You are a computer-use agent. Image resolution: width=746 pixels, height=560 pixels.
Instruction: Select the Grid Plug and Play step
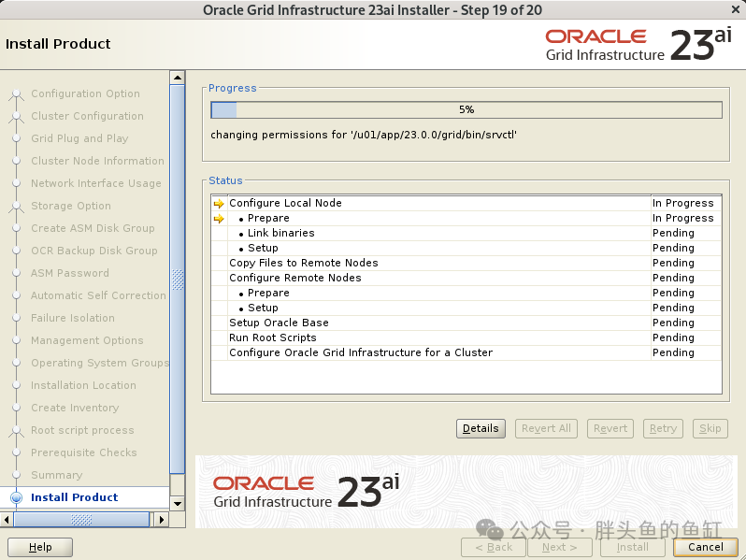(x=79, y=138)
